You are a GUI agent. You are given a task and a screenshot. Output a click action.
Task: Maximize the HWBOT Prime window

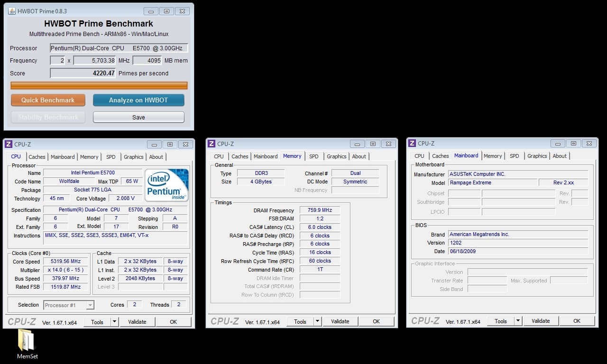166,11
